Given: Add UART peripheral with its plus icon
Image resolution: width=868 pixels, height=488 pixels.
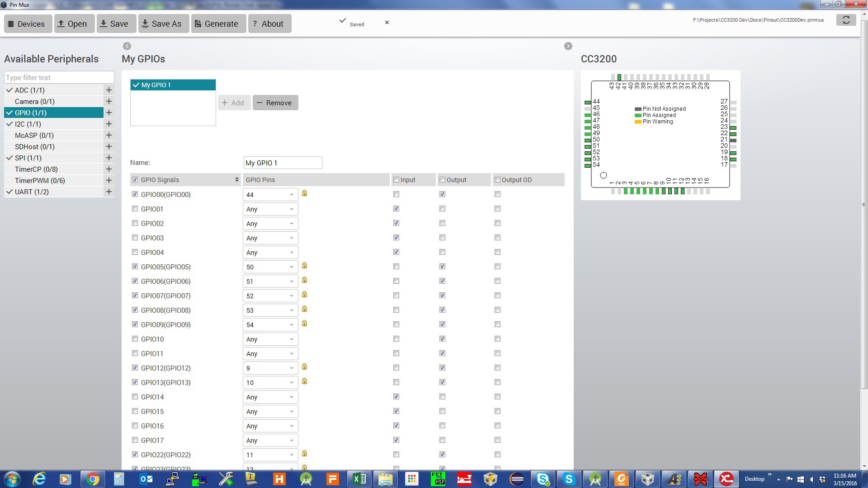Looking at the screenshot, I should pos(109,192).
